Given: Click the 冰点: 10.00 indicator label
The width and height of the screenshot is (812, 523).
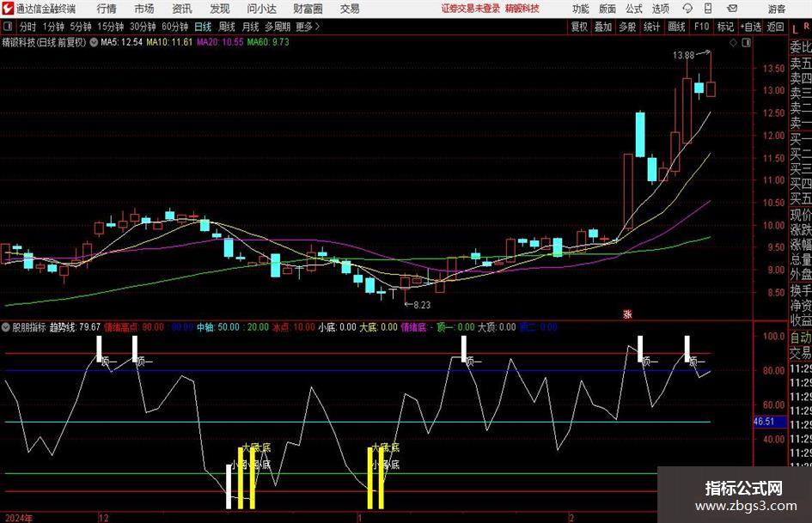Looking at the screenshot, I should 294,327.
